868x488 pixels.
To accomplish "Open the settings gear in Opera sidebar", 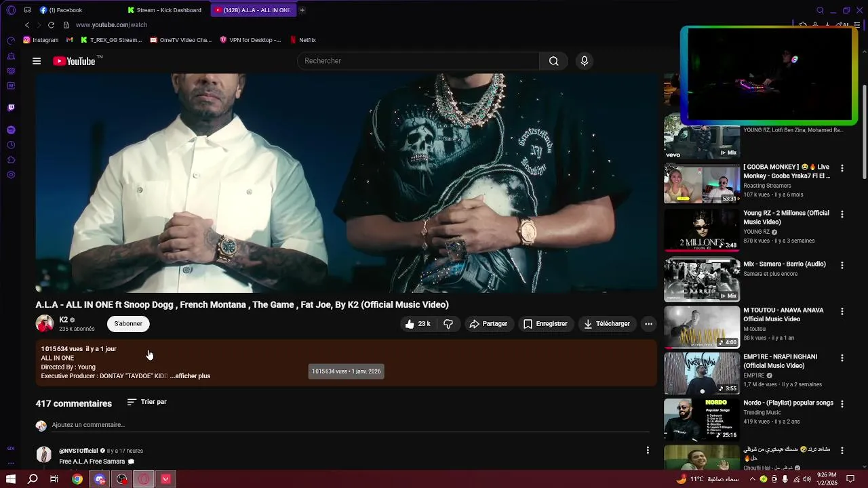I will coord(11,175).
